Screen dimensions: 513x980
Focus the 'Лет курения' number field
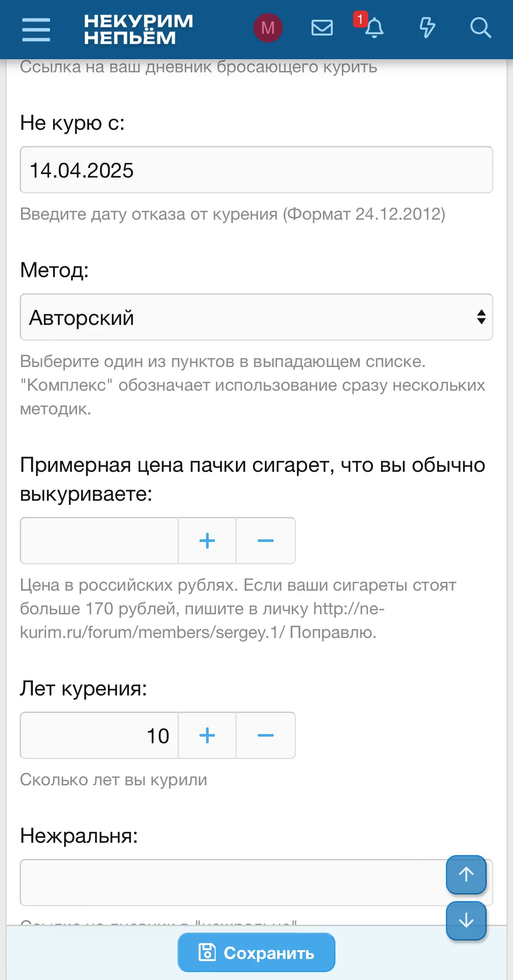pyautogui.click(x=100, y=735)
